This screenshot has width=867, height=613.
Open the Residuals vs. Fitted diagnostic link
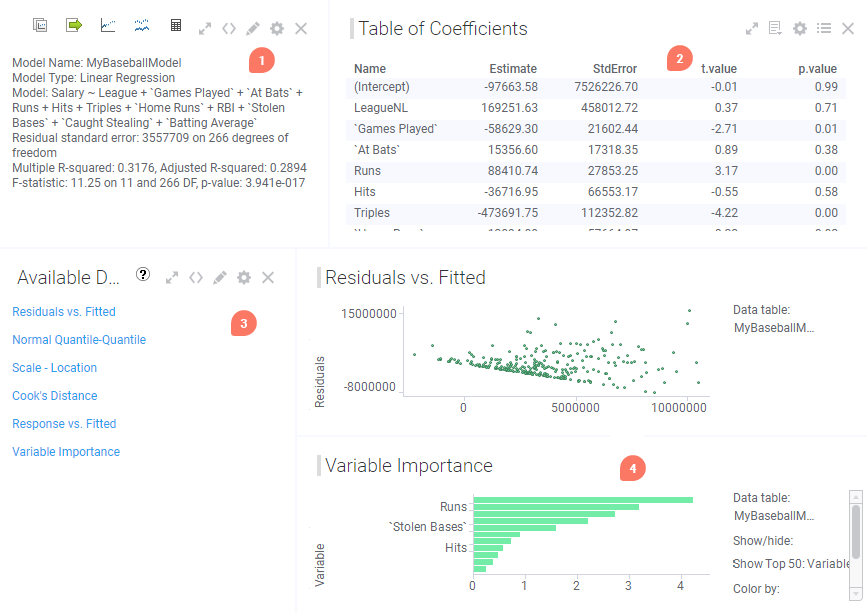point(64,312)
